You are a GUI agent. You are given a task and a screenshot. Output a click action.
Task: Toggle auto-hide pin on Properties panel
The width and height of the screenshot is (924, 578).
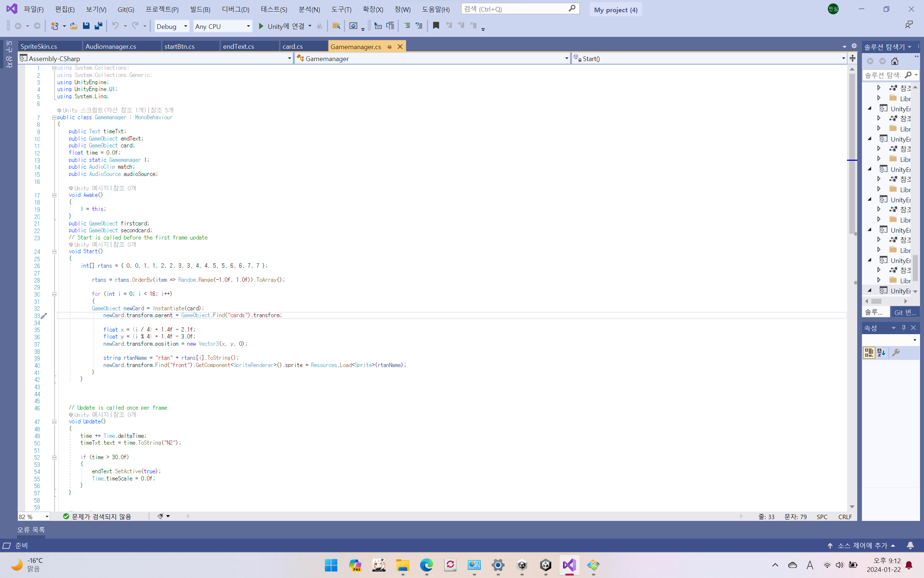point(903,328)
